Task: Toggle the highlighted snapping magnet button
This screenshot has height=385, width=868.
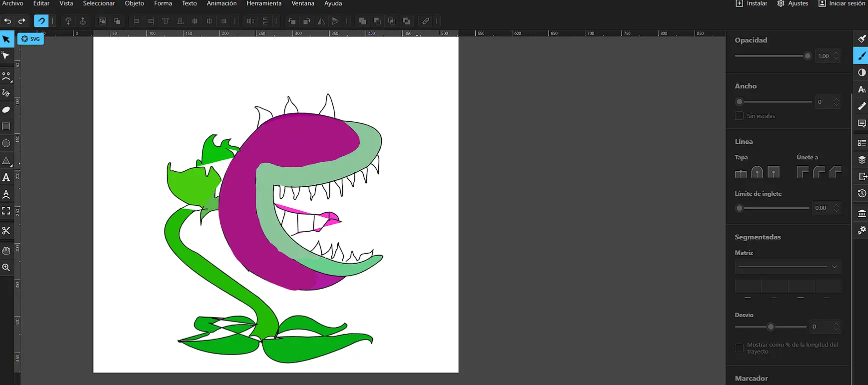Action: coord(41,21)
